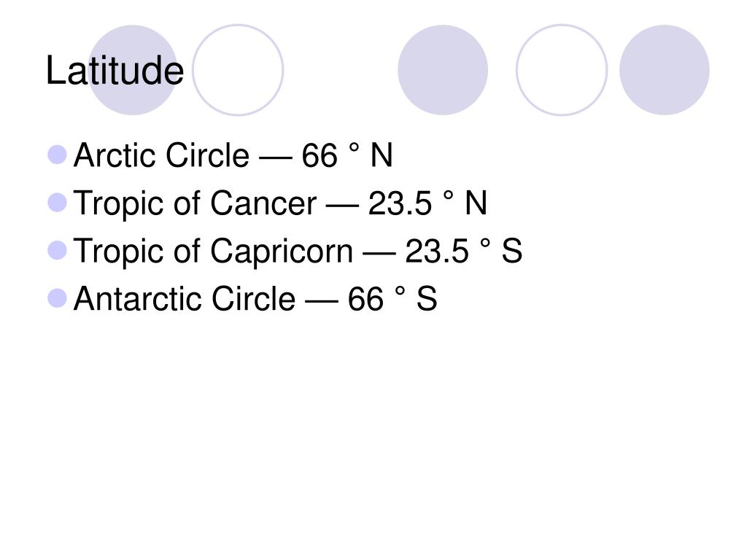Screen dimensions: 747x560
Task: Click the 66 ° N latitude value
Action: tap(347, 155)
